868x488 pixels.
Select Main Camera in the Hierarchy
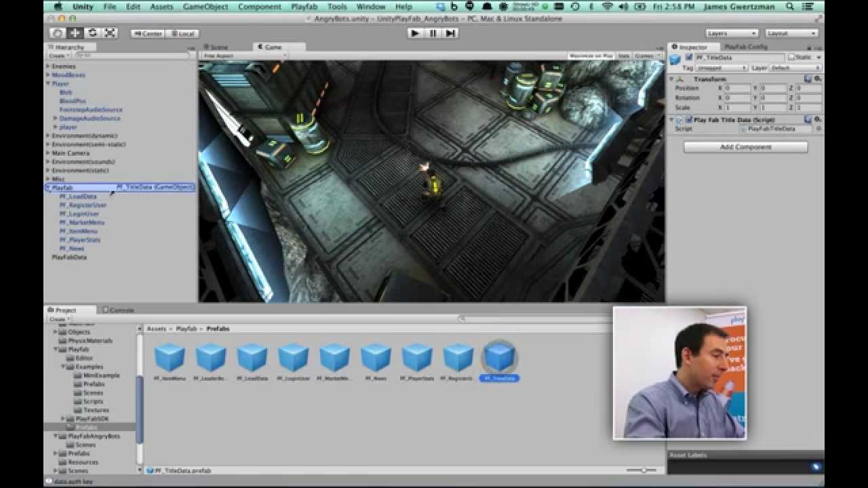pos(71,153)
